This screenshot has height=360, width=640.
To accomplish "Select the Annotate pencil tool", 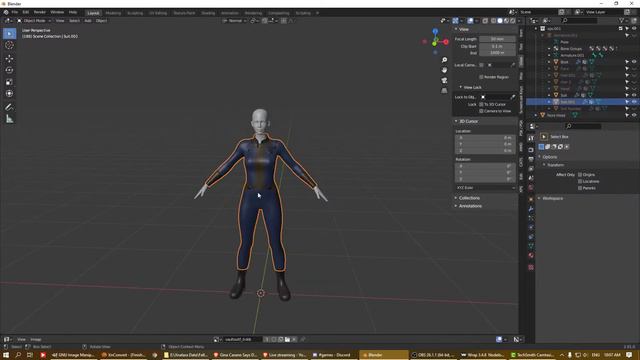I will (9, 107).
